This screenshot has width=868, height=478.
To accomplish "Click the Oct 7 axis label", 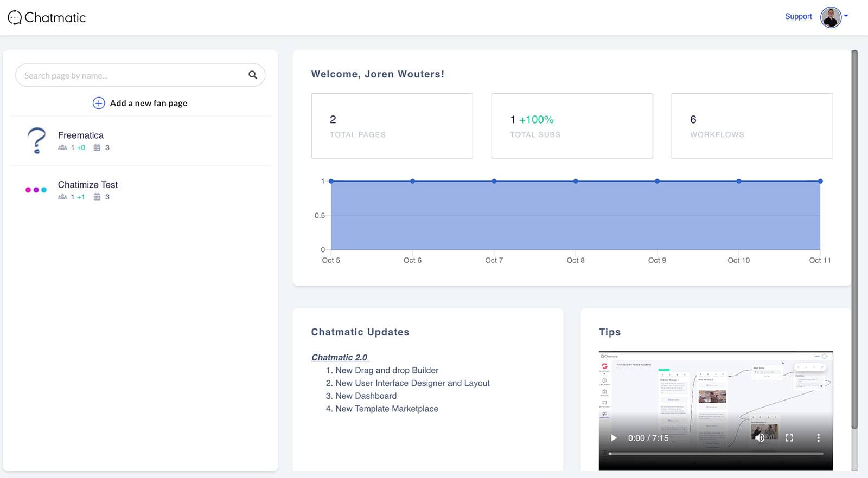I will click(494, 260).
